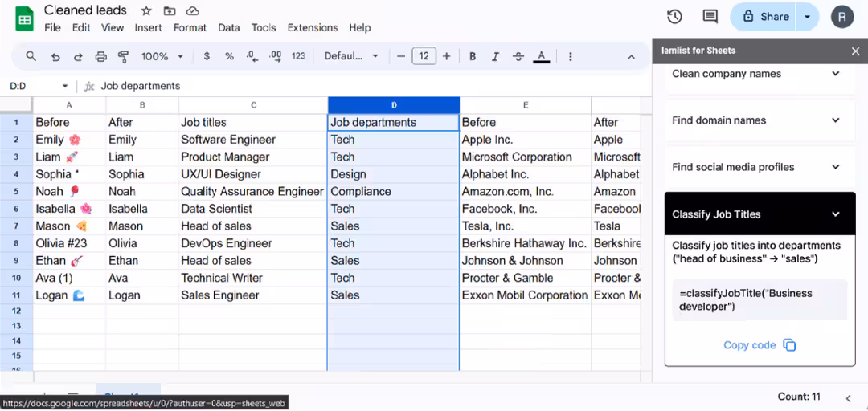Toggle bold formatting
Viewport: 868px width, 411px height.
pos(473,56)
